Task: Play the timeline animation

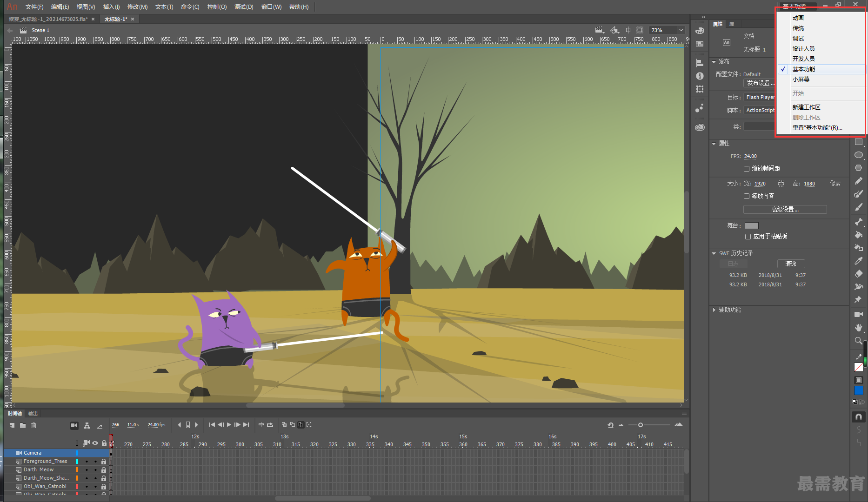Action: [229, 424]
